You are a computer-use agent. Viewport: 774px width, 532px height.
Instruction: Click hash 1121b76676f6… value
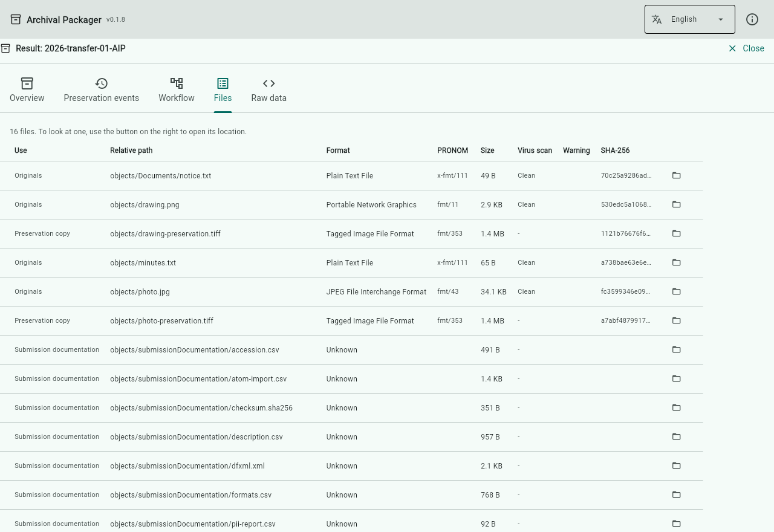point(626,233)
